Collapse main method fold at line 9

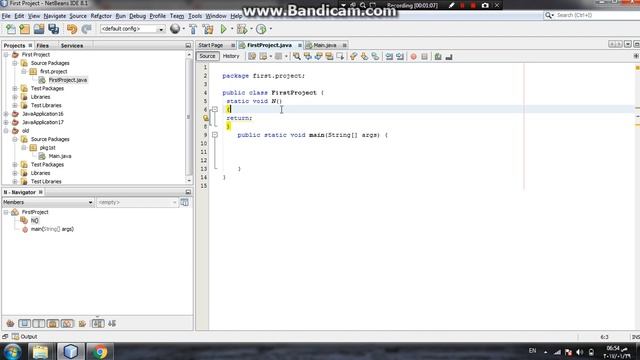pyautogui.click(x=215, y=135)
